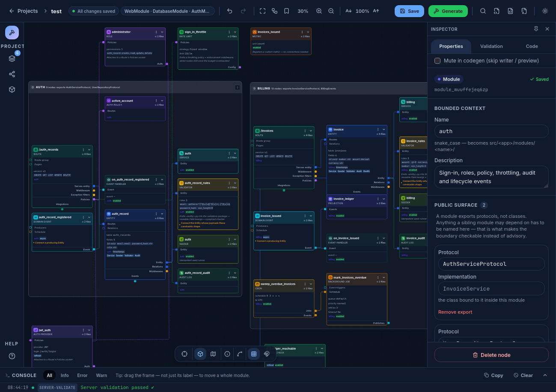Click Remove export link

coord(455,312)
